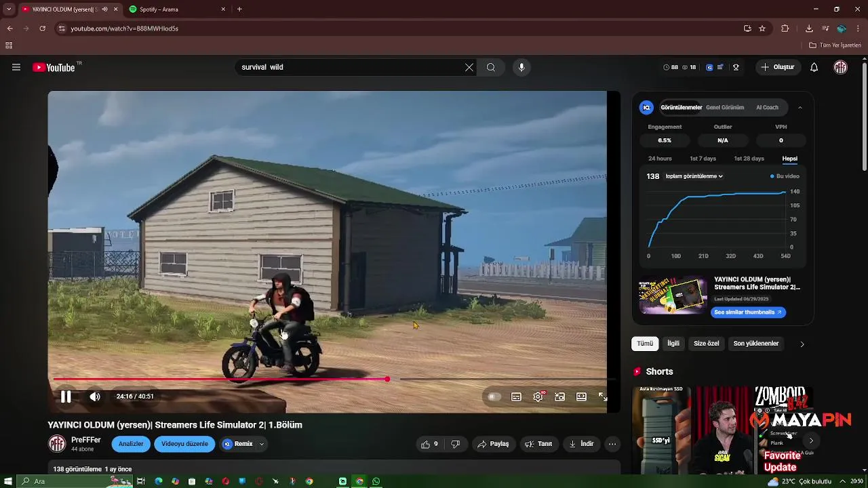Select the İlgili filter chip
868x488 pixels.
[673, 344]
